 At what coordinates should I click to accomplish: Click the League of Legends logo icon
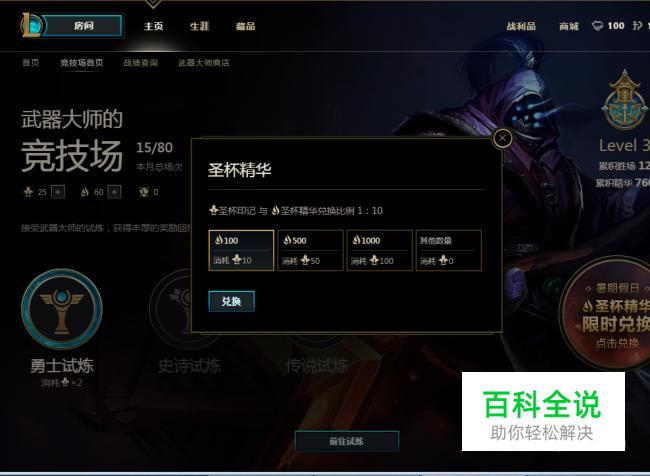(x=32, y=25)
